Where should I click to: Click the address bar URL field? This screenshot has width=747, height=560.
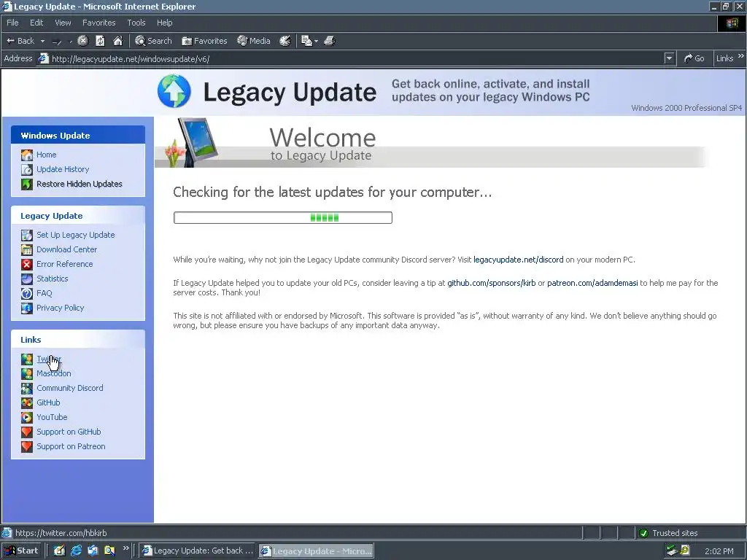(355, 58)
